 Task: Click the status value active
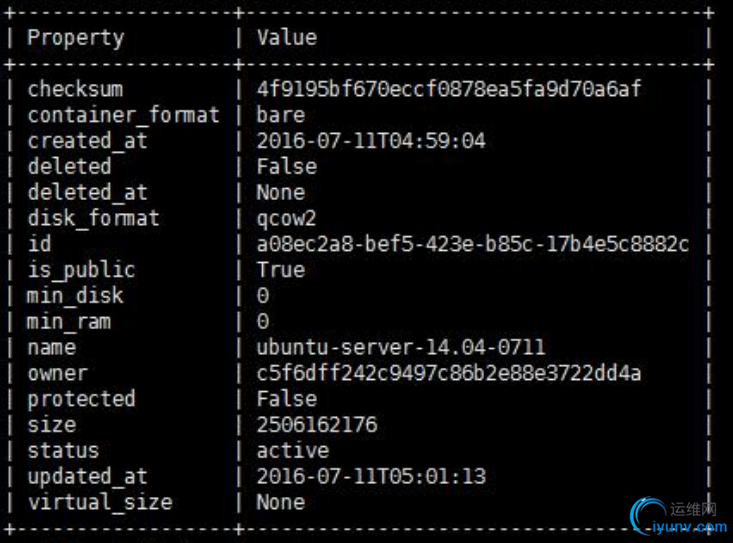click(293, 450)
